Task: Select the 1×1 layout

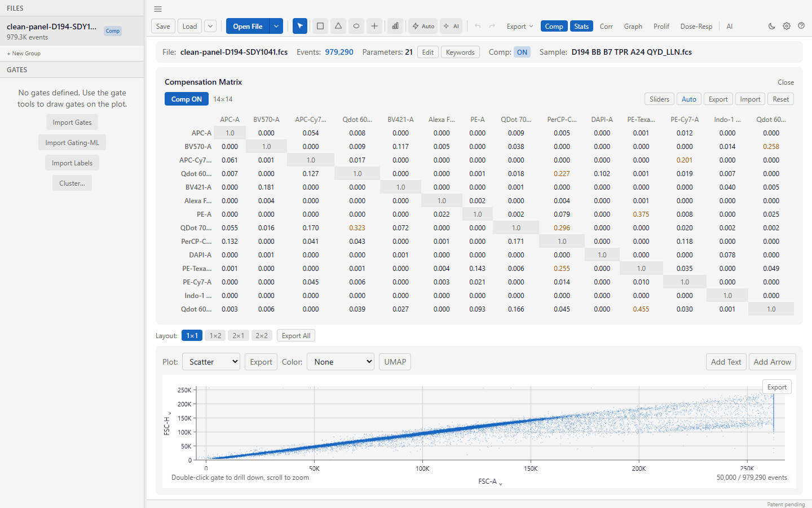Action: coord(192,335)
